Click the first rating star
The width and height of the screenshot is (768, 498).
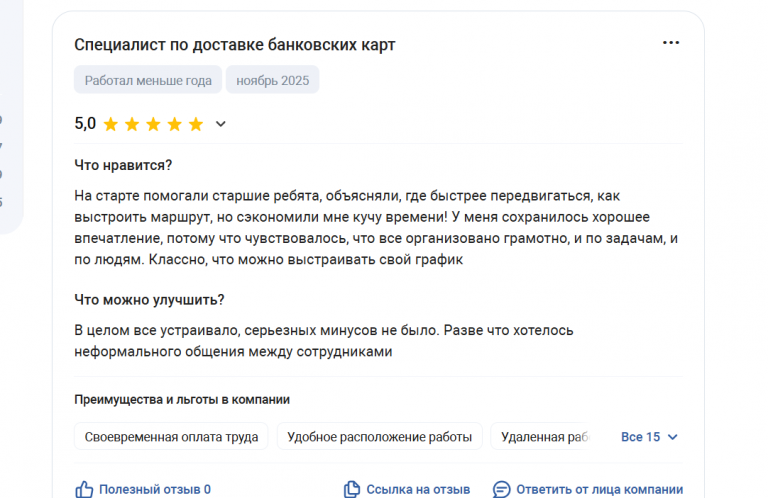[x=111, y=124]
